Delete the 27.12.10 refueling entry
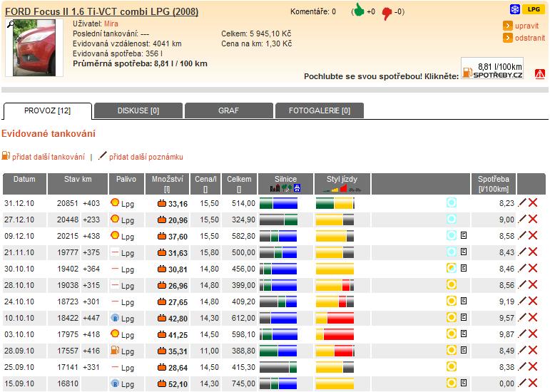Viewport: 550px width, 392px height. coord(533,220)
